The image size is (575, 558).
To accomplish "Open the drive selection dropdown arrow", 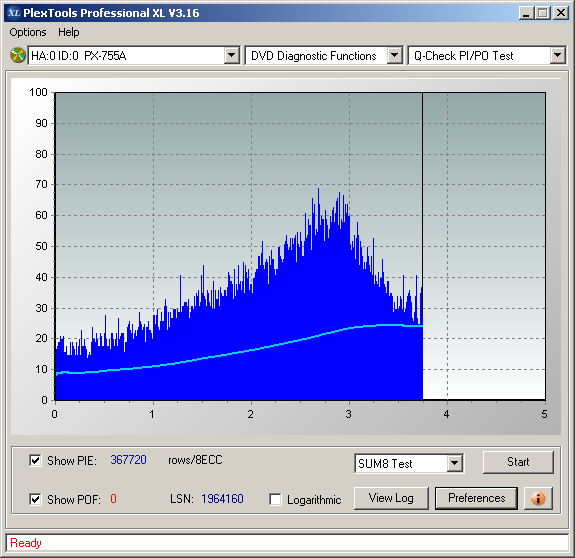I will click(x=231, y=55).
